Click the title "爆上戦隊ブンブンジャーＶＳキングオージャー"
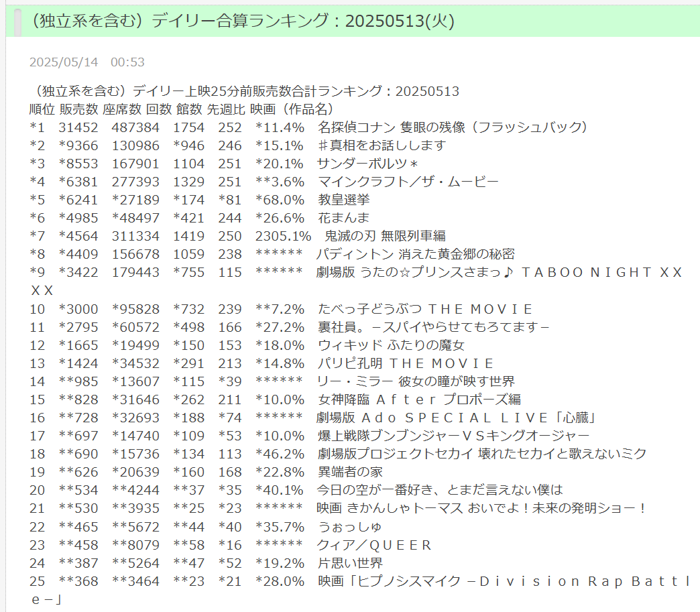Viewport: 700px width, 612px height. [453, 436]
